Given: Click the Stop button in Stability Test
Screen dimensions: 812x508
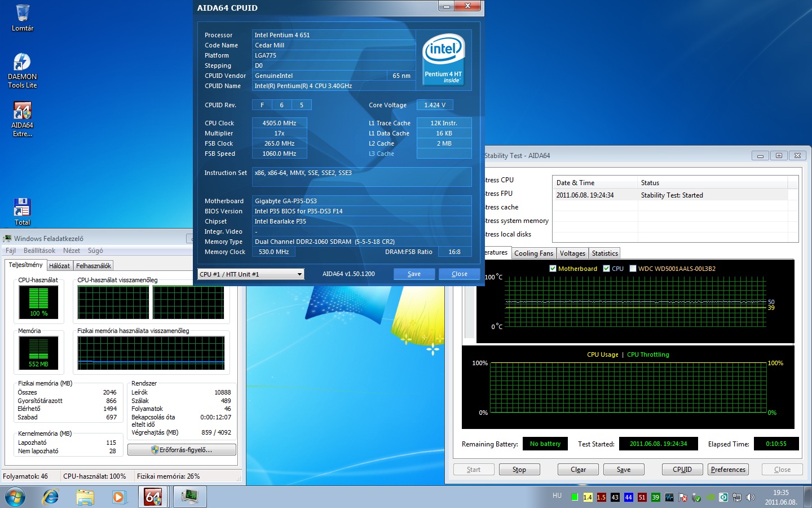Looking at the screenshot, I should point(519,470).
